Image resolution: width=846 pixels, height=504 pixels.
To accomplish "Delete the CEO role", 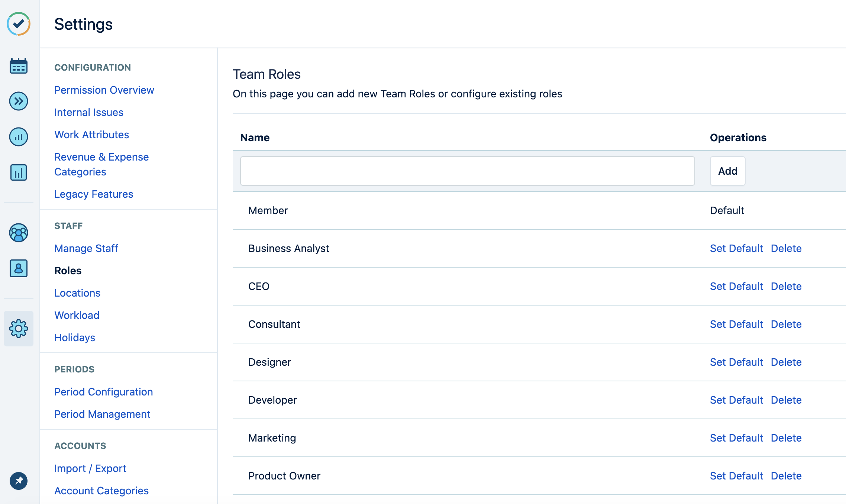I will [x=786, y=286].
